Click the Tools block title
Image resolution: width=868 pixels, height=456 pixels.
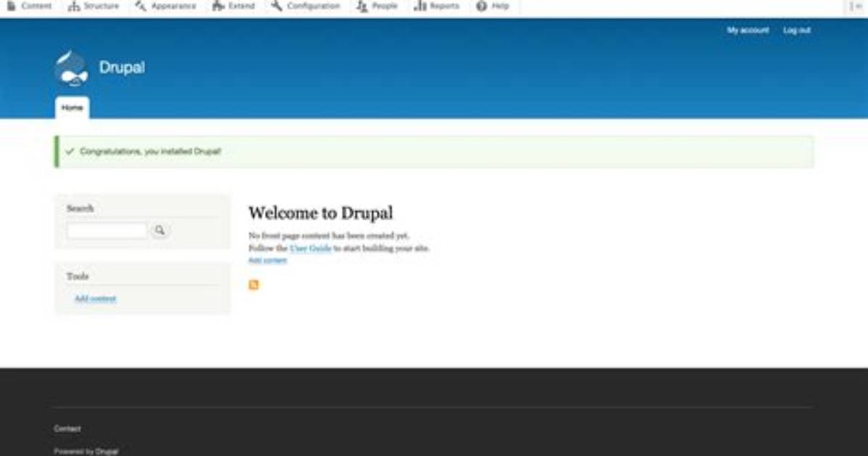tap(78, 276)
